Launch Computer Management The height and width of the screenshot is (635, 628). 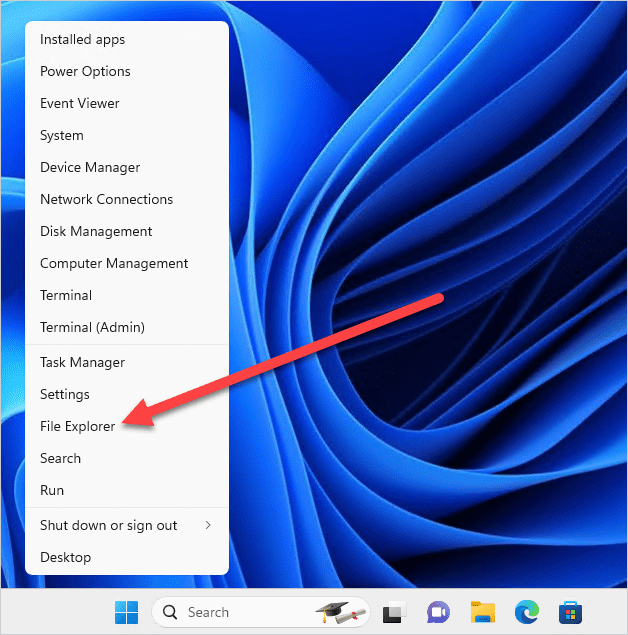point(127,263)
